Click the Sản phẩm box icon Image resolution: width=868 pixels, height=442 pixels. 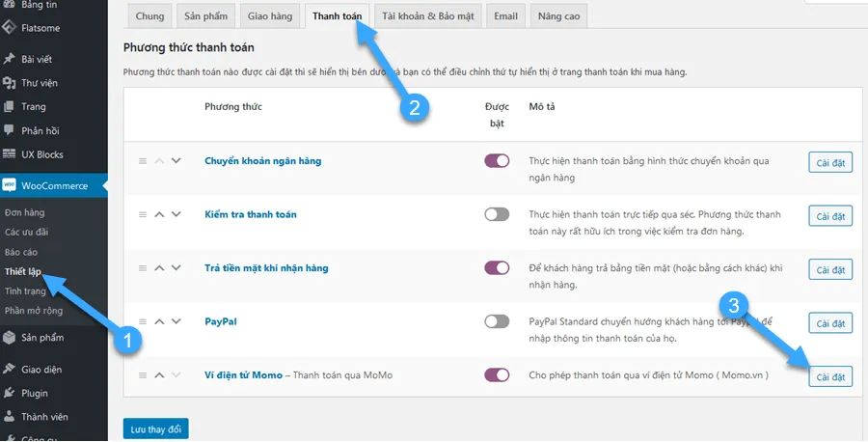9,338
